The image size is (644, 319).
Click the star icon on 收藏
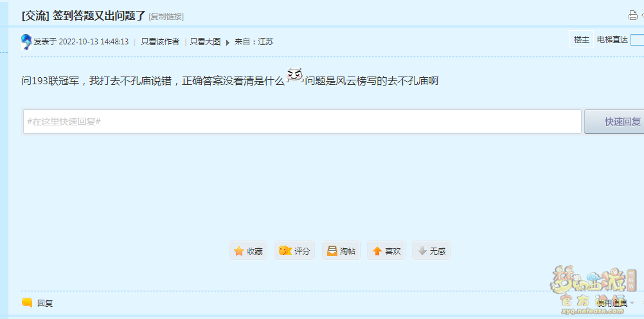[x=238, y=251]
